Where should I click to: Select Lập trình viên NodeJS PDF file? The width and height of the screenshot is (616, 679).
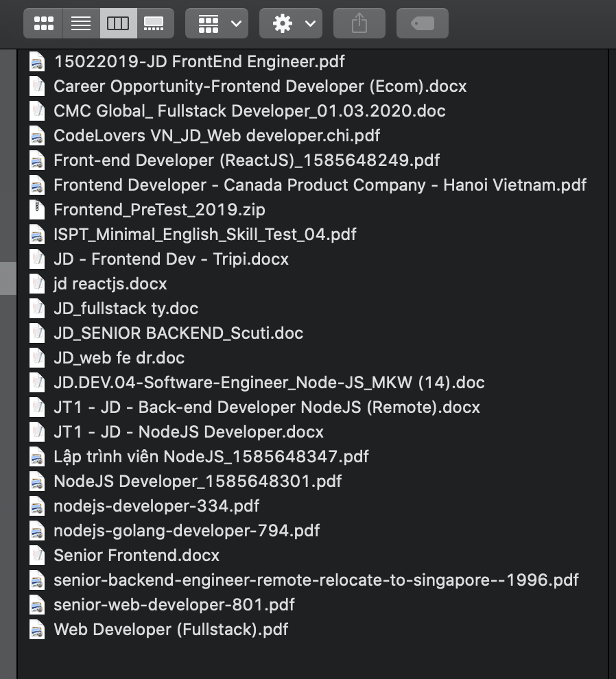click(211, 457)
